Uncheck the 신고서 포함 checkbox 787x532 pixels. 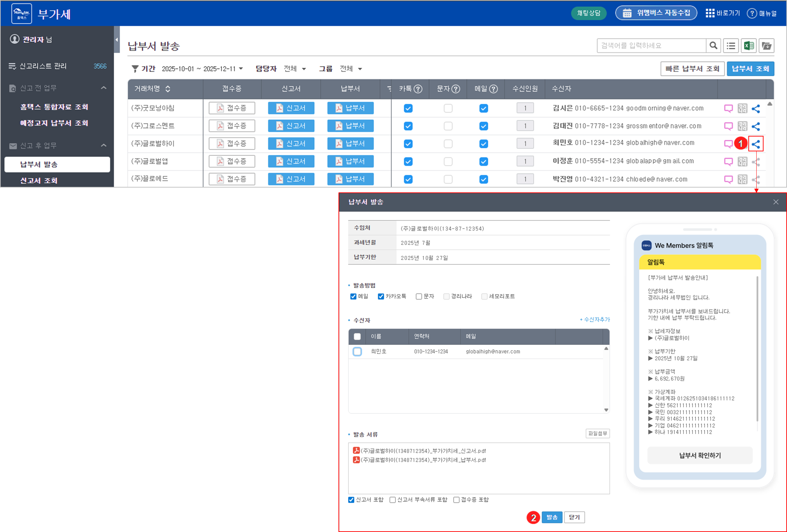351,500
